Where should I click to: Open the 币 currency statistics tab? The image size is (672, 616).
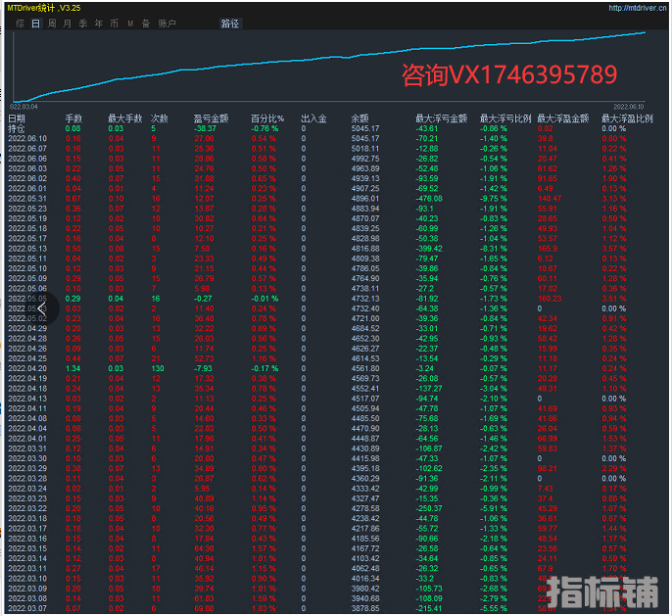tap(114, 23)
